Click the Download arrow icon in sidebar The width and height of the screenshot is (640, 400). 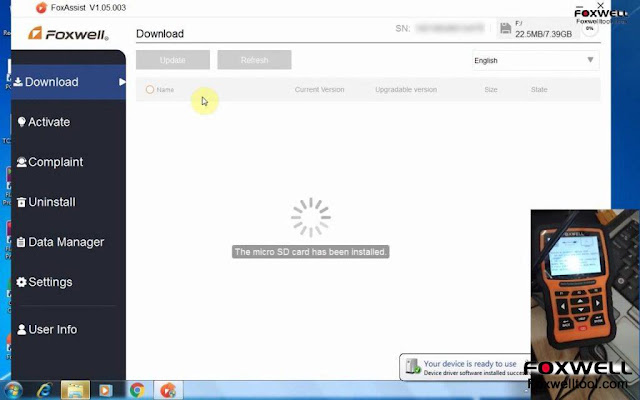tap(18, 82)
